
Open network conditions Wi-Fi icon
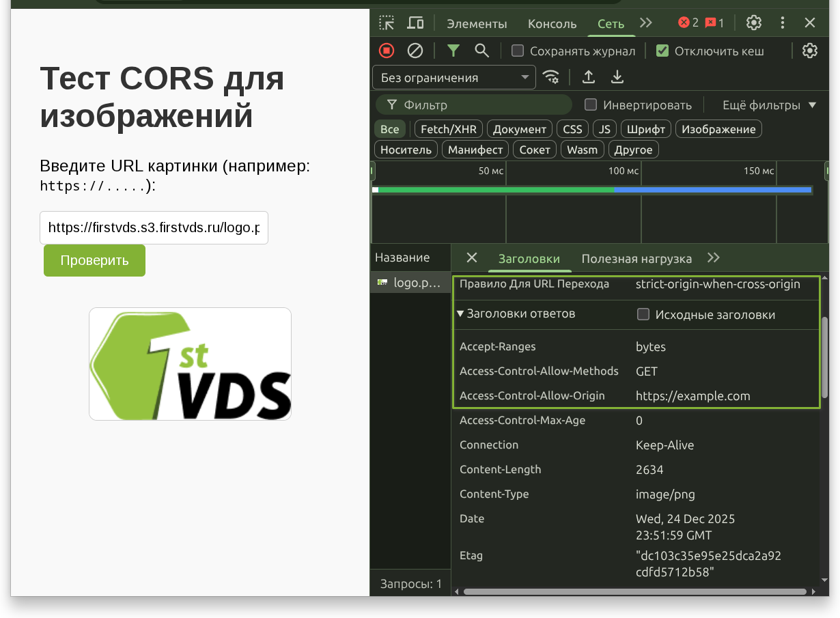point(551,77)
